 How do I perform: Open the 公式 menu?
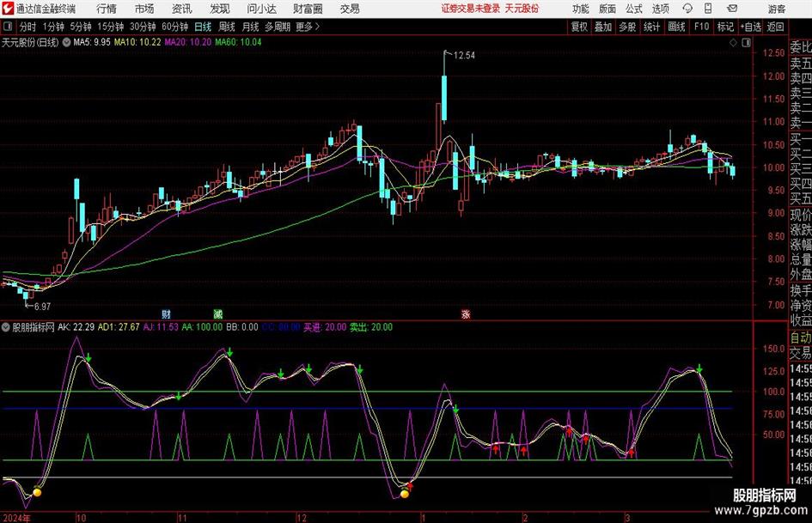[x=634, y=9]
